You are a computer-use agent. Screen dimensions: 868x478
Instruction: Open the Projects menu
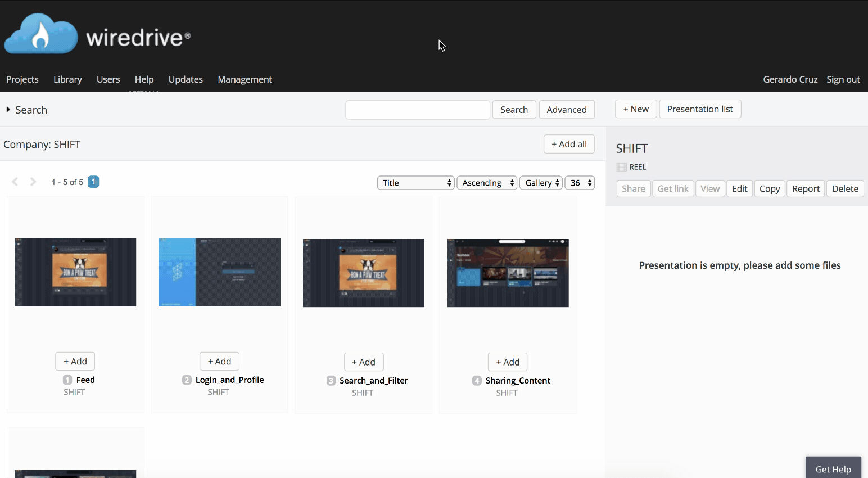point(22,79)
